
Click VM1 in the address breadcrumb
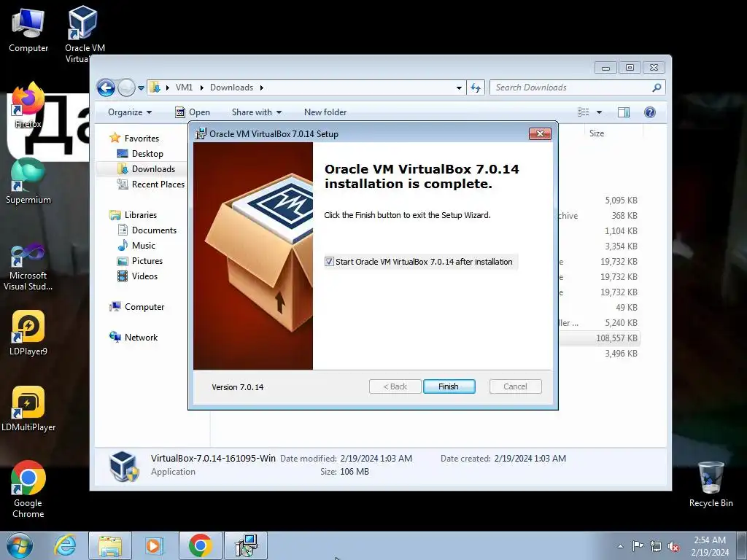(184, 87)
